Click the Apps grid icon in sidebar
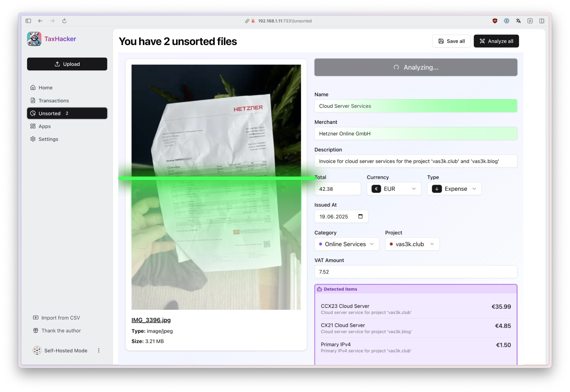 (x=33, y=126)
